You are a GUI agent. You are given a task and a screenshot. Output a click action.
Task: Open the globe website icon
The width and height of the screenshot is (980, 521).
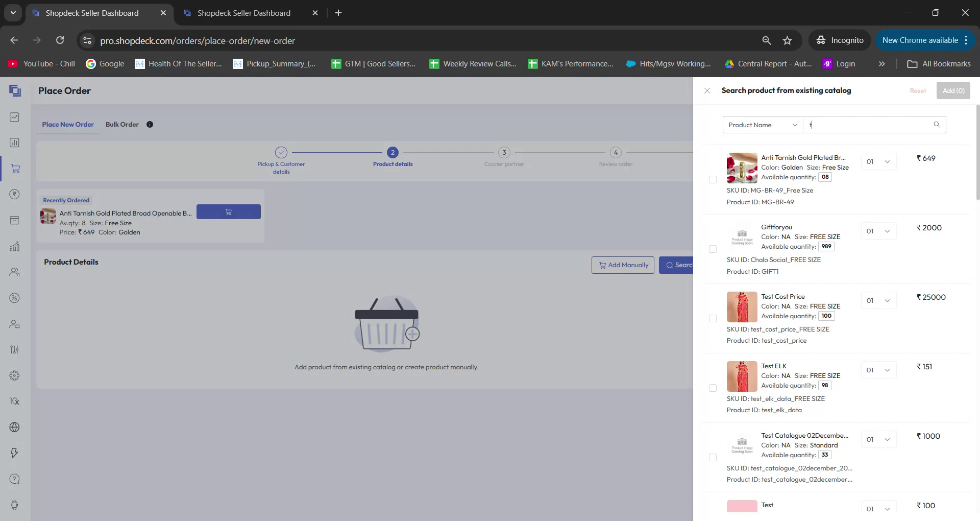tap(14, 427)
